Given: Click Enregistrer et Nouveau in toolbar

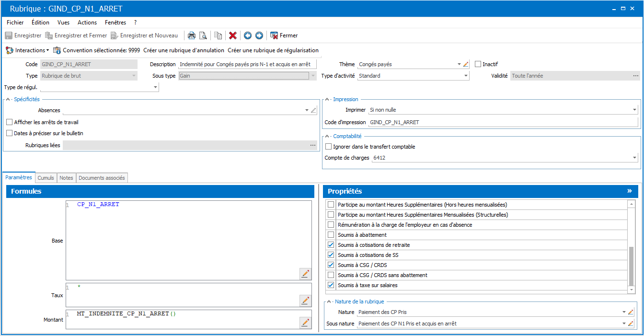Looking at the screenshot, I should [144, 35].
